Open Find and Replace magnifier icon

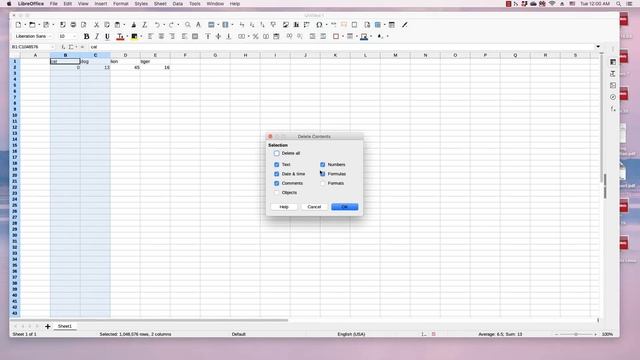click(x=188, y=25)
